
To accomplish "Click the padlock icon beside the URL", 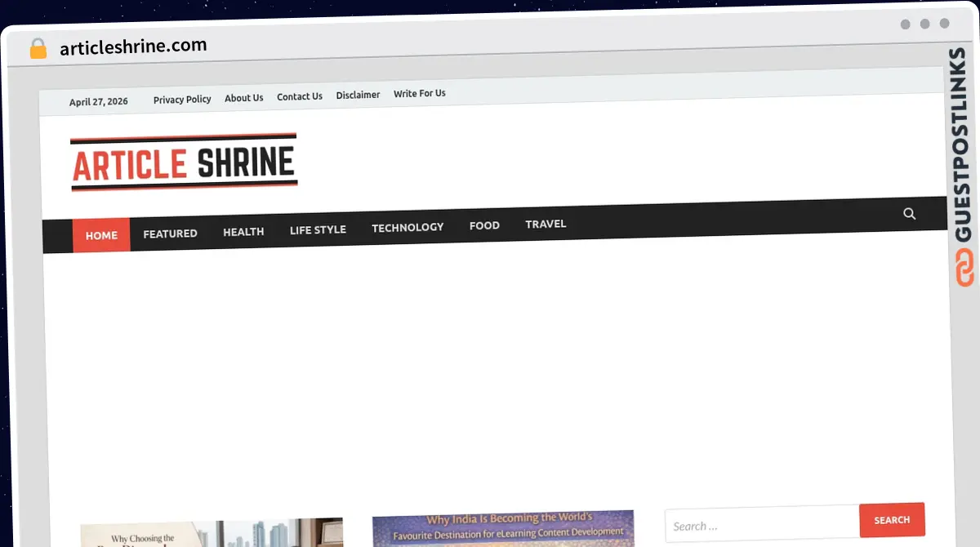I will coord(38,48).
